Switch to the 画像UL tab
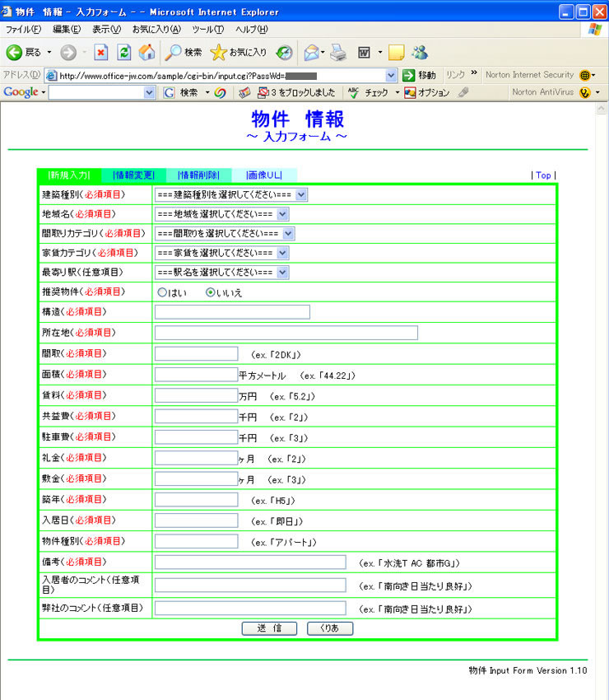Screen dimensions: 609x700 coord(264,175)
